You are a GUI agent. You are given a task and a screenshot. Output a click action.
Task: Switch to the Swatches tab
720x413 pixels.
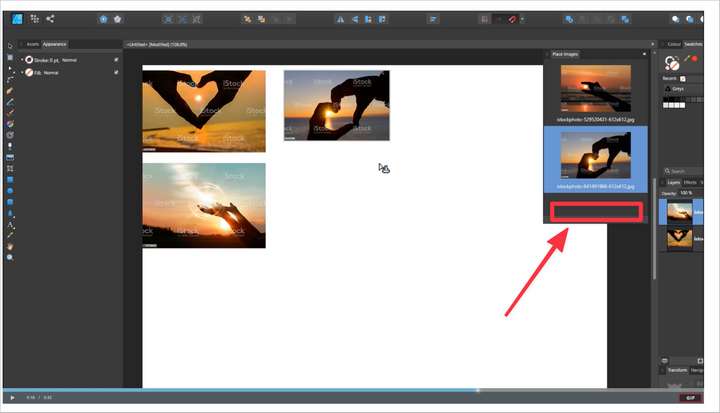point(693,44)
